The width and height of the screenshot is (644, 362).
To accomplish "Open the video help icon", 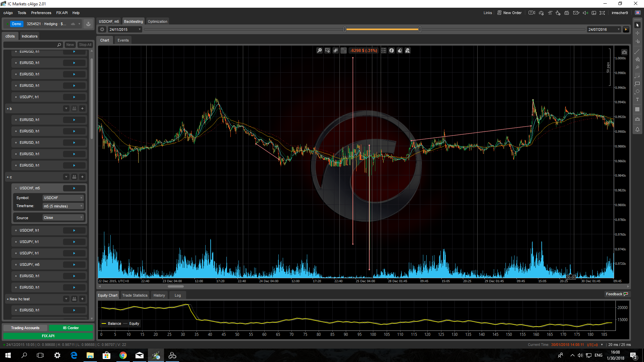I will click(532, 13).
